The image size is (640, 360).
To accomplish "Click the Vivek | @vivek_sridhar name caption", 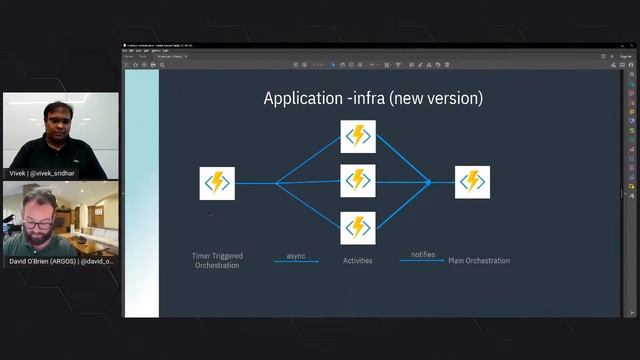I will point(42,173).
